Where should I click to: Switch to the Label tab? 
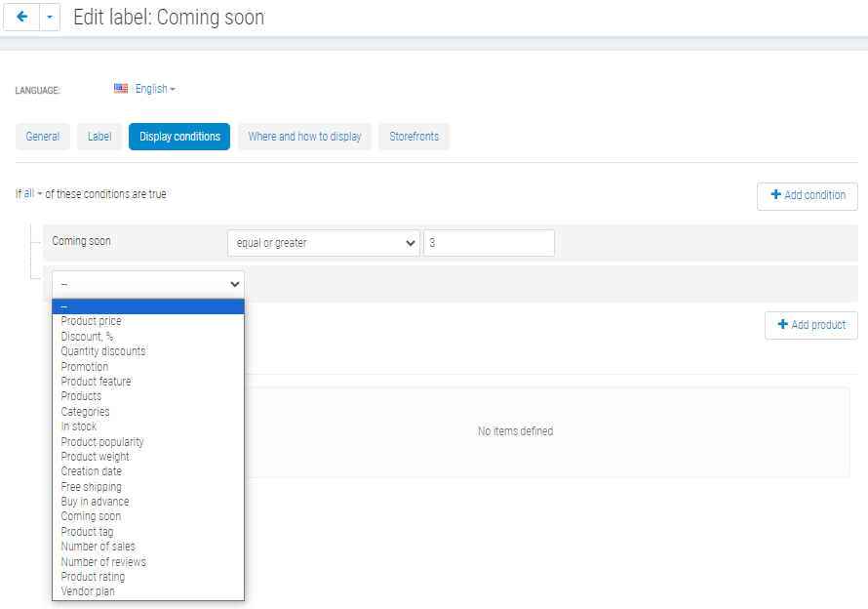click(99, 137)
